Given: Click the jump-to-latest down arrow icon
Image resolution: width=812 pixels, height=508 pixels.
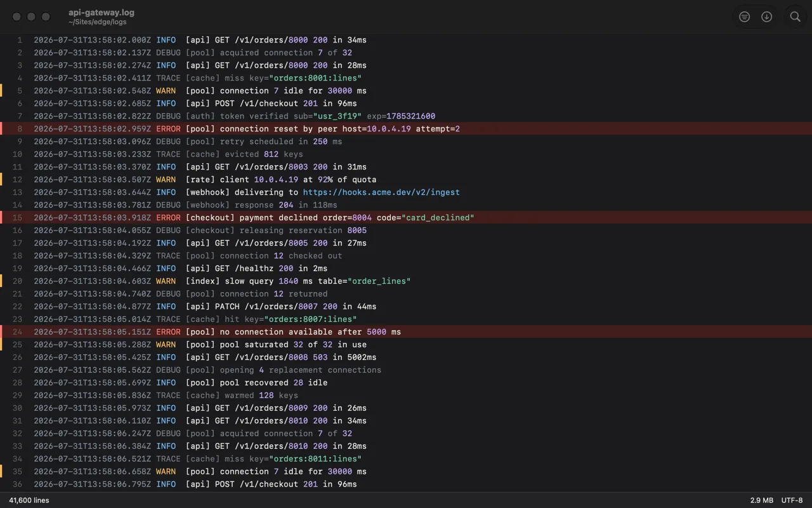Looking at the screenshot, I should click(766, 17).
